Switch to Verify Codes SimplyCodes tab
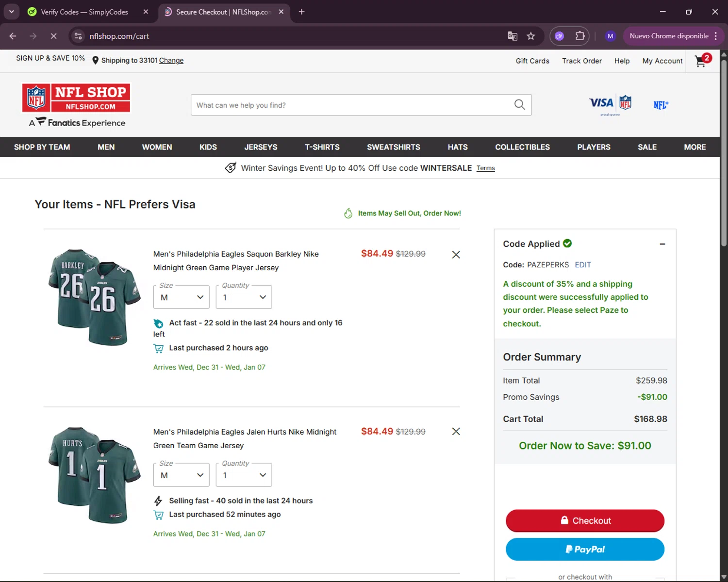The image size is (728, 582). 84,12
